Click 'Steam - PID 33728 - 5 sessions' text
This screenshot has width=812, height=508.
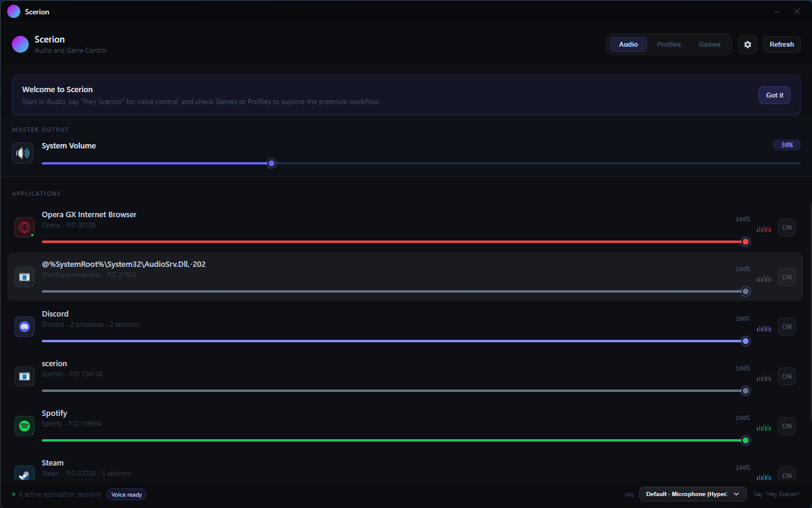pos(86,473)
